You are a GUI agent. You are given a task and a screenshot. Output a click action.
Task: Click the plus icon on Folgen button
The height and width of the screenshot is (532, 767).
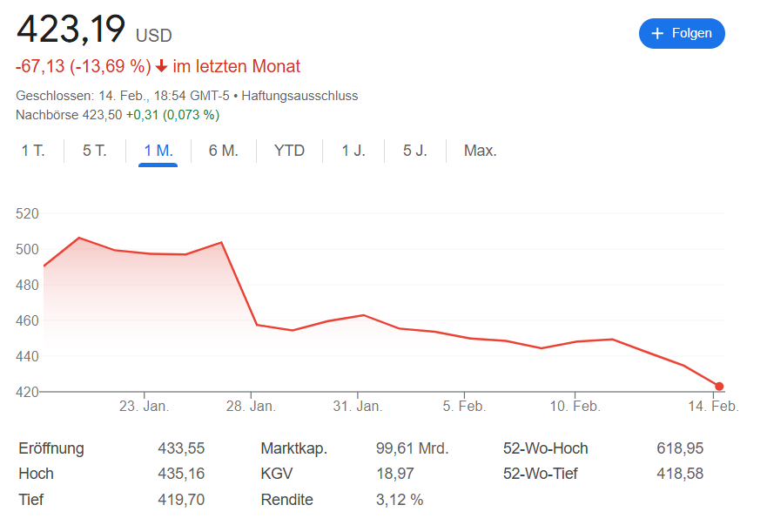point(657,33)
